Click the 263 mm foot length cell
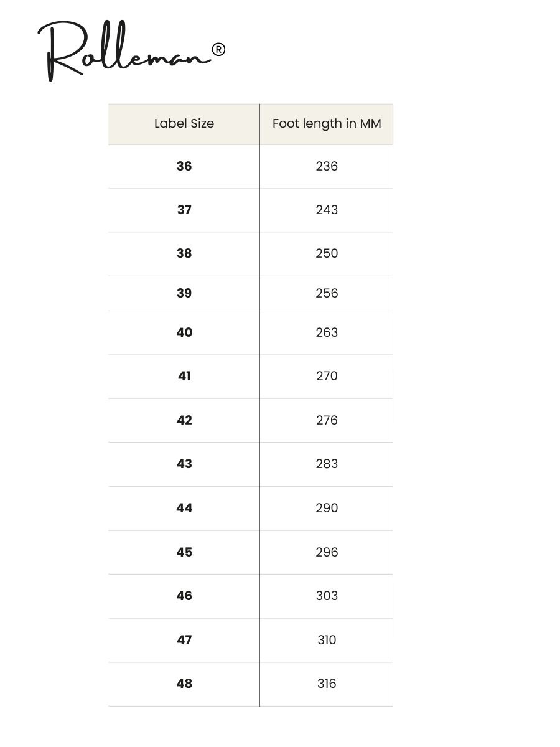The height and width of the screenshot is (747, 560). coord(327,332)
